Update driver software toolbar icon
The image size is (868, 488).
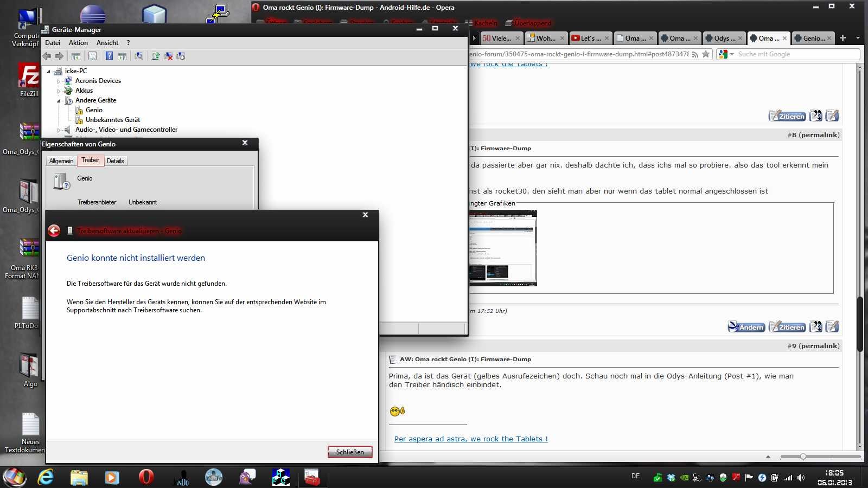point(156,56)
